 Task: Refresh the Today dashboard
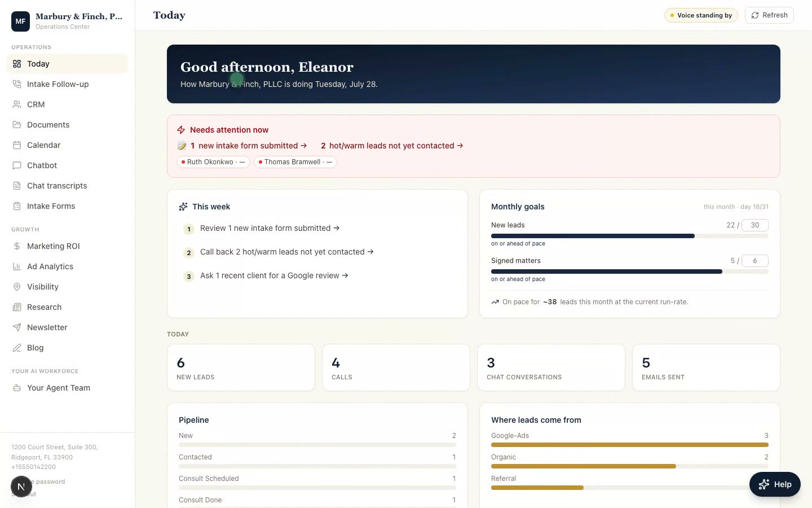[x=769, y=15]
